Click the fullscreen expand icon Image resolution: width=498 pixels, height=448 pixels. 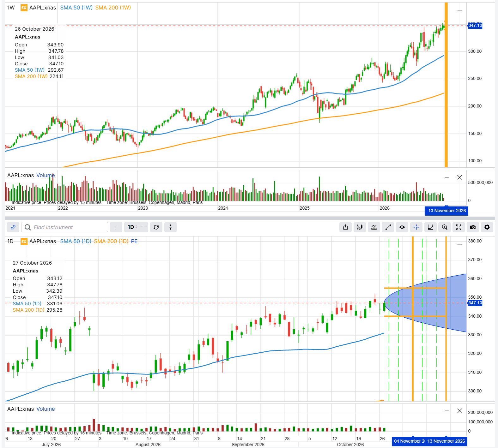[x=459, y=227]
